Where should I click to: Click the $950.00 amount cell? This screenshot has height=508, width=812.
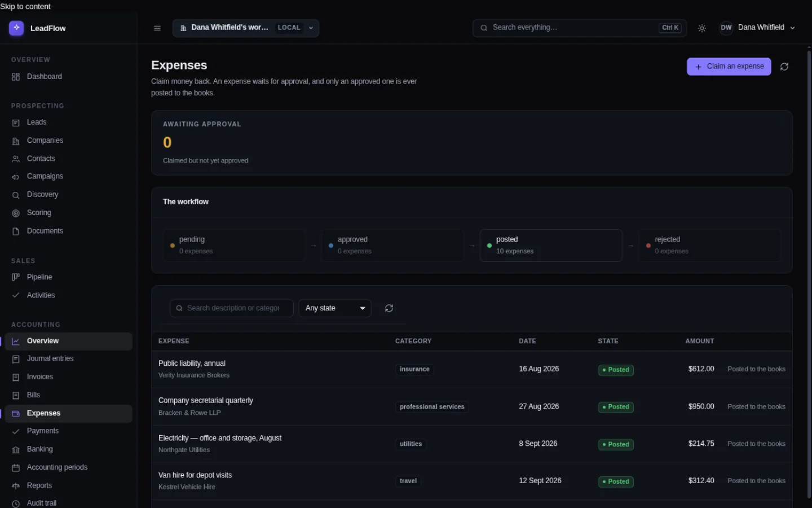701,407
